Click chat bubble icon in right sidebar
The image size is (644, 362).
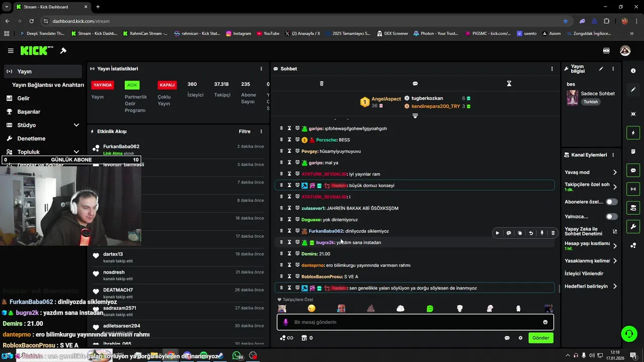(x=633, y=170)
